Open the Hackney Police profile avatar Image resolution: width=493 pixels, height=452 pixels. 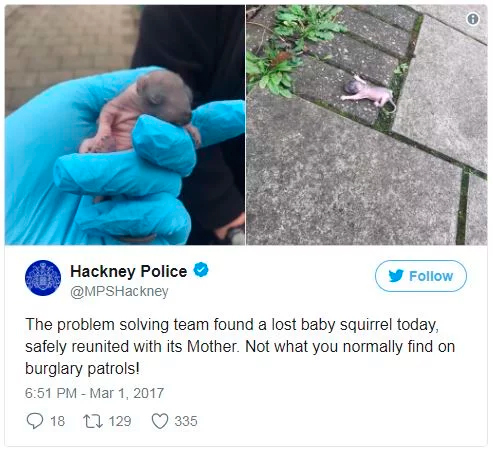pyautogui.click(x=43, y=278)
